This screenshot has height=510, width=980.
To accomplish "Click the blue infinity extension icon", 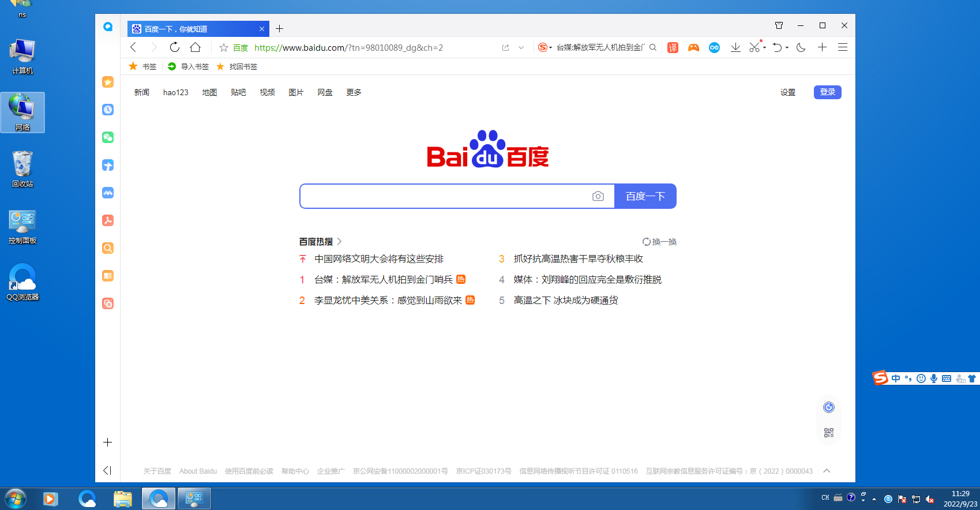I will [x=714, y=47].
